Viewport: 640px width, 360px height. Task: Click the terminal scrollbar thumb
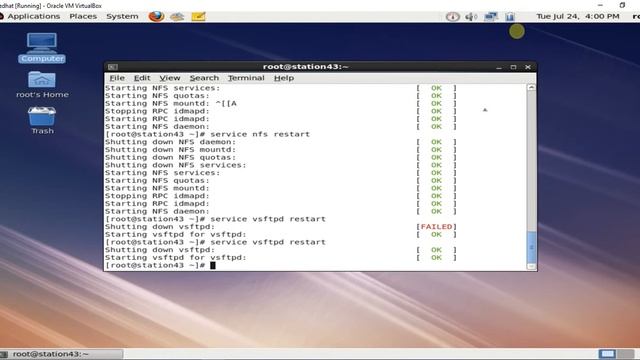click(x=531, y=247)
